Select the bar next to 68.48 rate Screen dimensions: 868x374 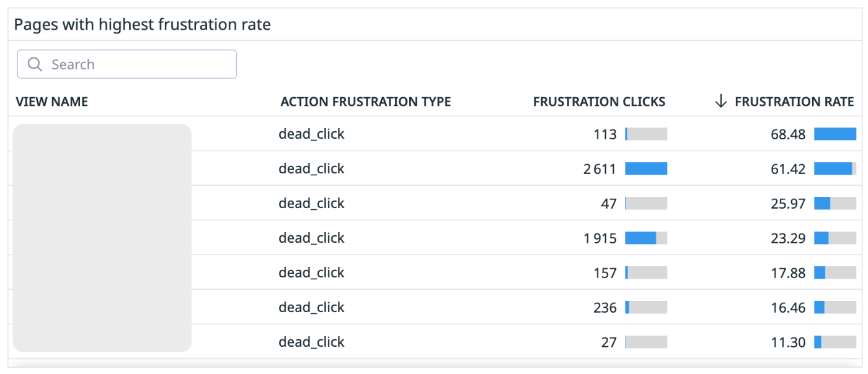[835, 134]
